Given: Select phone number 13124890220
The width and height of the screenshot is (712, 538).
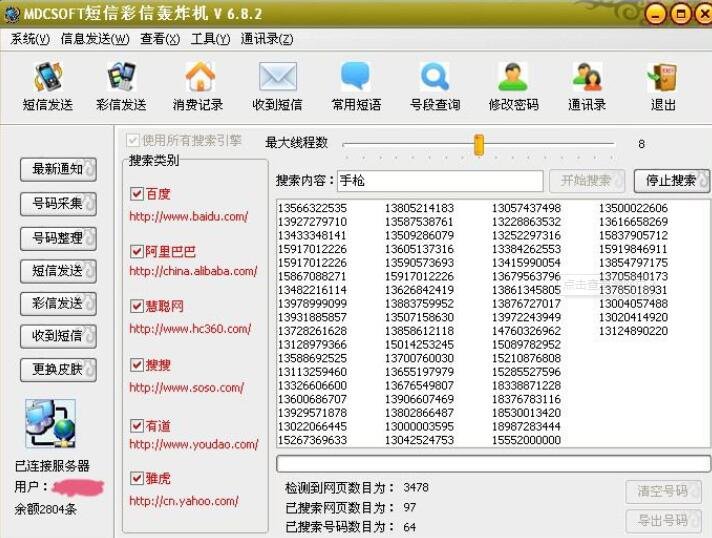Looking at the screenshot, I should point(633,331).
